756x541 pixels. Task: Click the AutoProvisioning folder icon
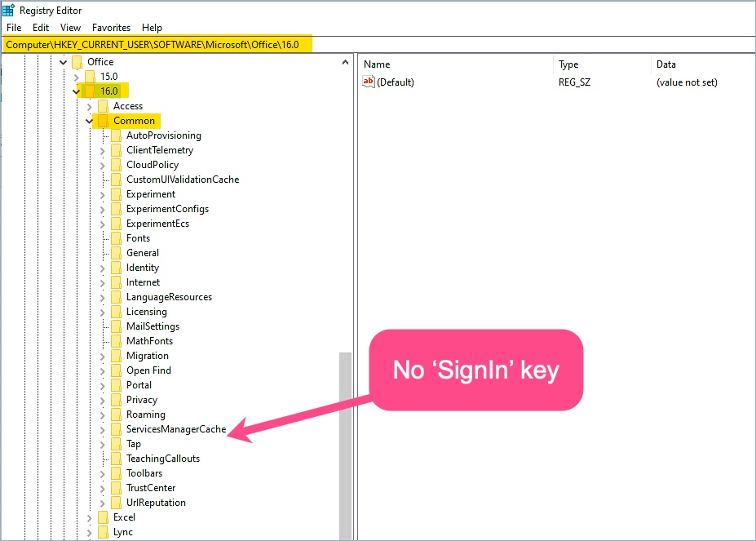click(116, 135)
